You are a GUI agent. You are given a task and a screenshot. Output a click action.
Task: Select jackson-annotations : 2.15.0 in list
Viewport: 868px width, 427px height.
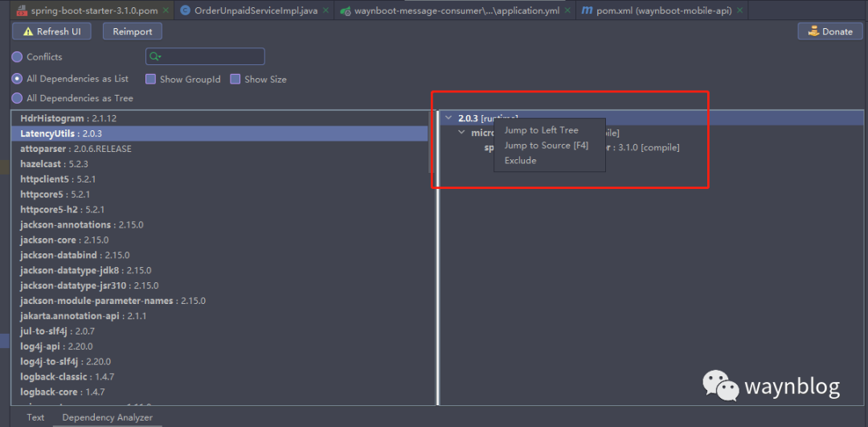click(219, 225)
